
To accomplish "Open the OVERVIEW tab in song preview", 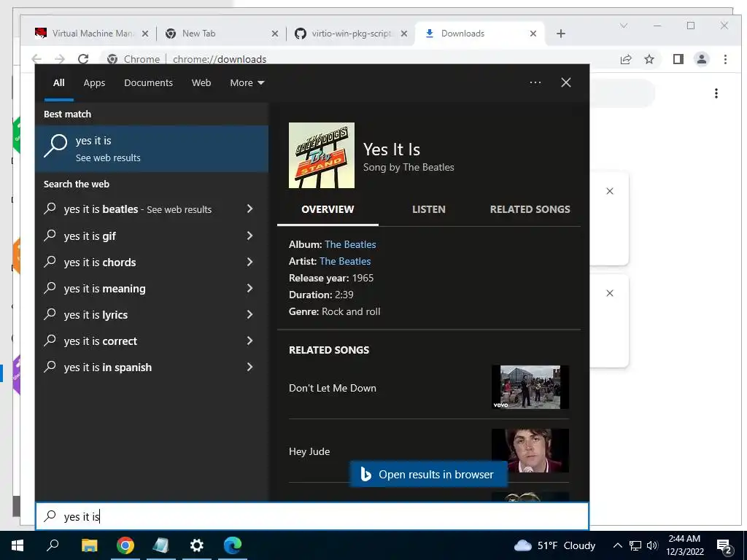I will coord(328,209).
